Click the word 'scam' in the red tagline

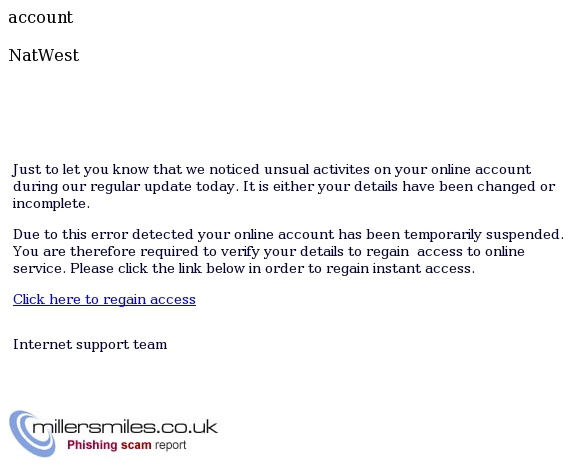coord(136,445)
